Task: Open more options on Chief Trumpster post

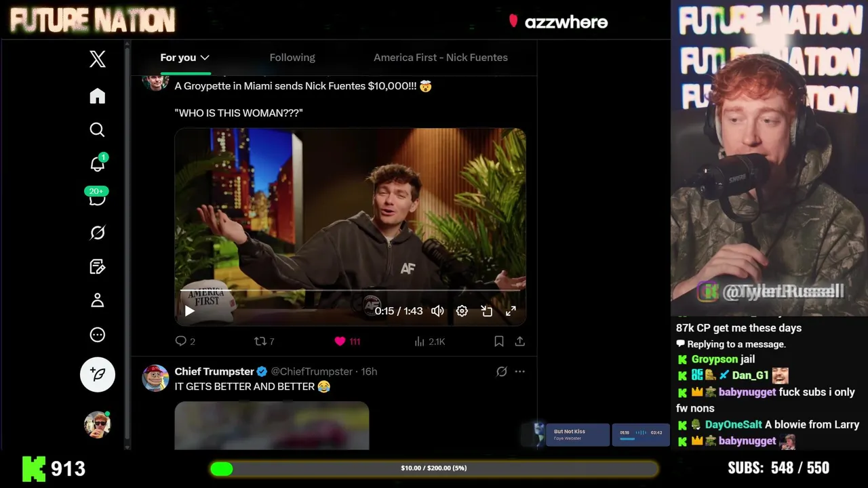Action: click(x=520, y=371)
